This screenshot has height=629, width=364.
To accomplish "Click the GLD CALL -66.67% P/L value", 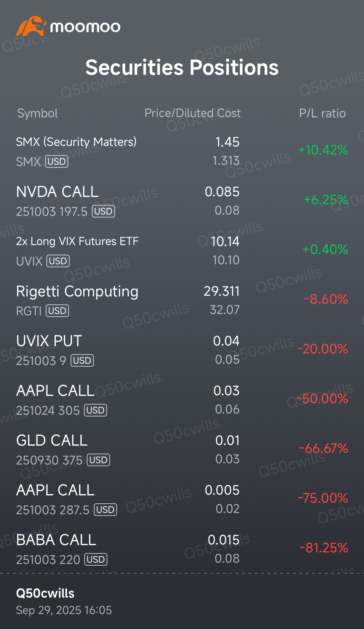I will 324,448.
